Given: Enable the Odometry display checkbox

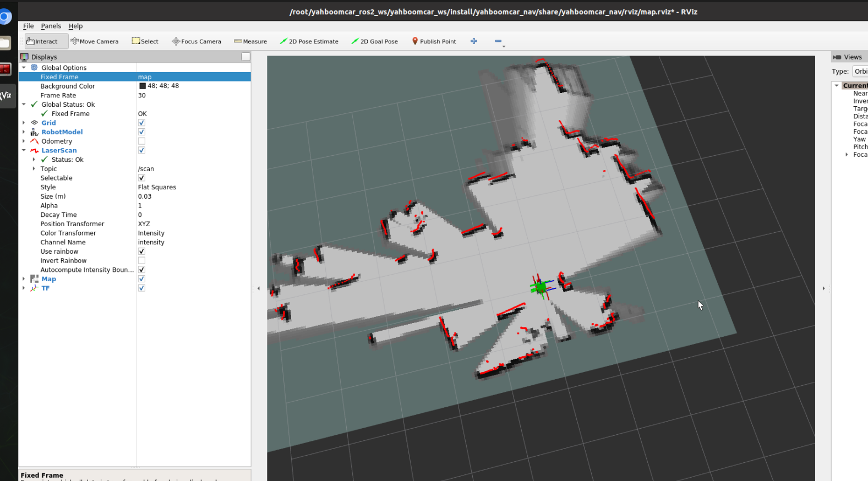Looking at the screenshot, I should 141,141.
